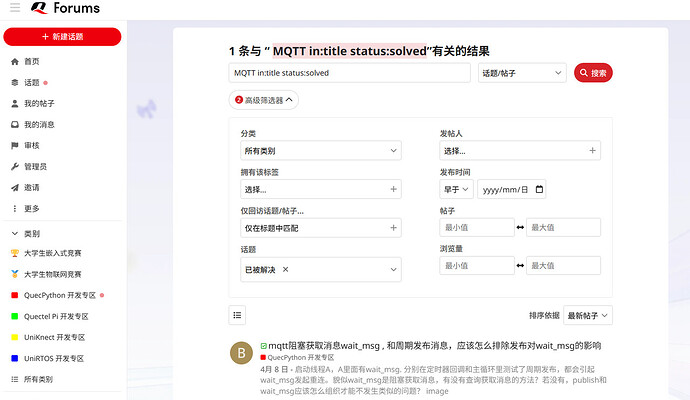Open QuecPython 开发专区 in sidebar
This screenshot has height=400, width=690.
click(62, 295)
